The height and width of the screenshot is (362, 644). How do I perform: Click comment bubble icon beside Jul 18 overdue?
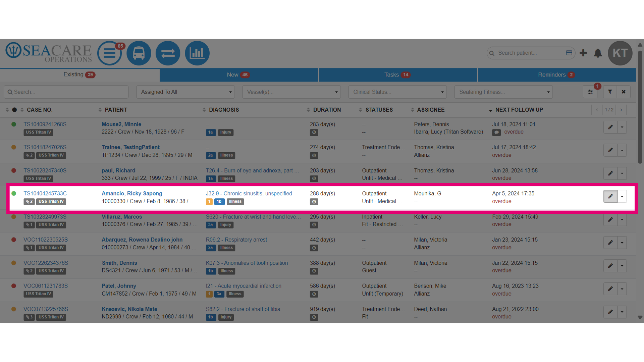click(496, 132)
